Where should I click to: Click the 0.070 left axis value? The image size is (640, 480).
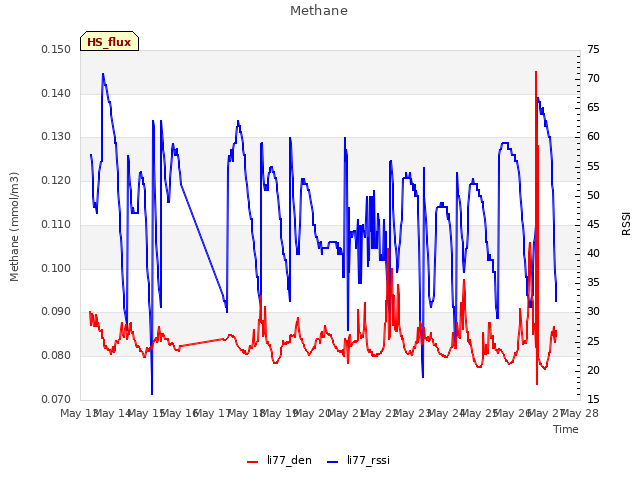coord(56,399)
